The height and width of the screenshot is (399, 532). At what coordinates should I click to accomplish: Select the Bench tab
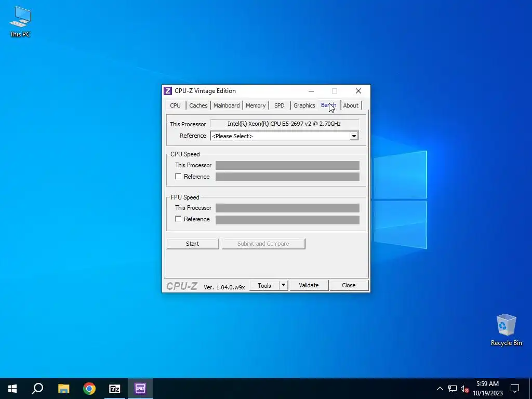click(329, 105)
